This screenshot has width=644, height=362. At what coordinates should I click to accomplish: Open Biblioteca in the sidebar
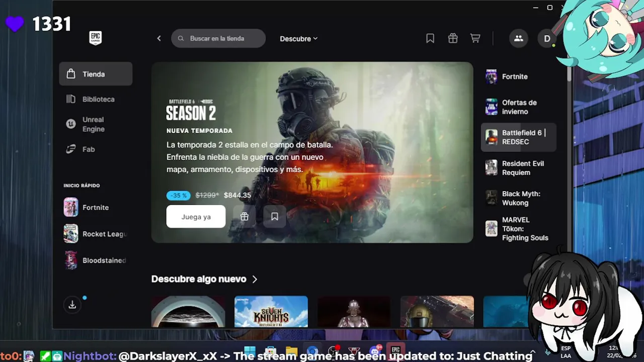96,99
